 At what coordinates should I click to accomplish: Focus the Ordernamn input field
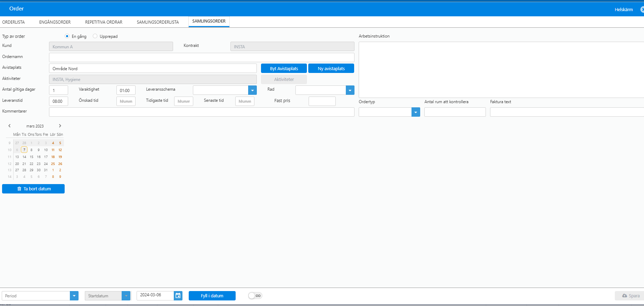coord(202,57)
